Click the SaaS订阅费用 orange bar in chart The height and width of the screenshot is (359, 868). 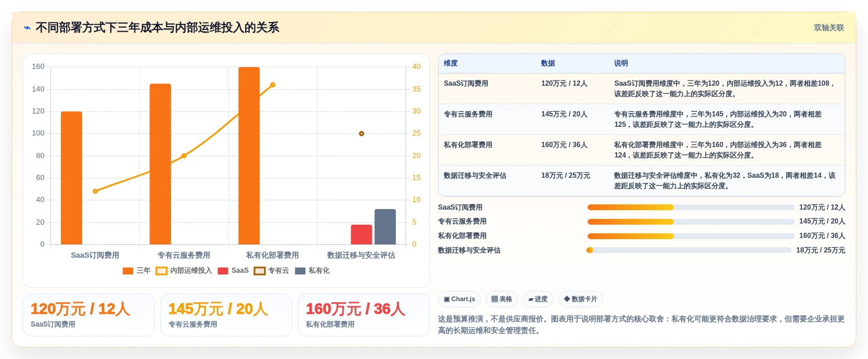(71, 178)
